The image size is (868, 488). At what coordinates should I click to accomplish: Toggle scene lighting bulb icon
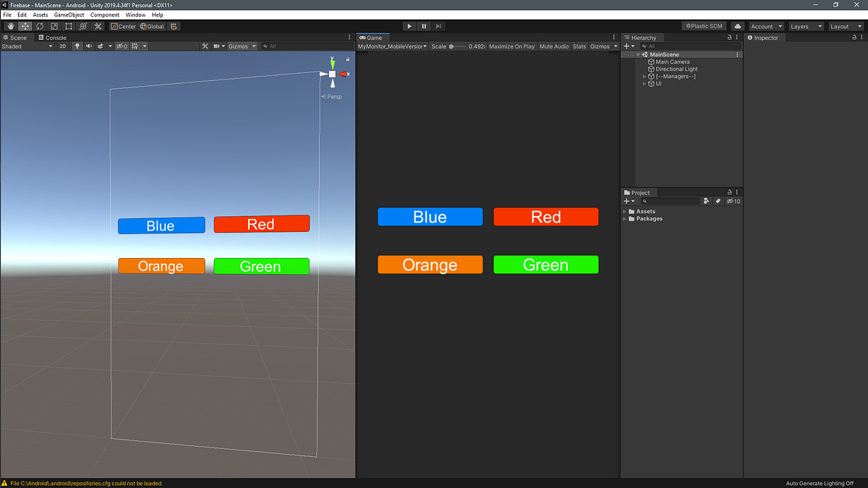(x=77, y=46)
